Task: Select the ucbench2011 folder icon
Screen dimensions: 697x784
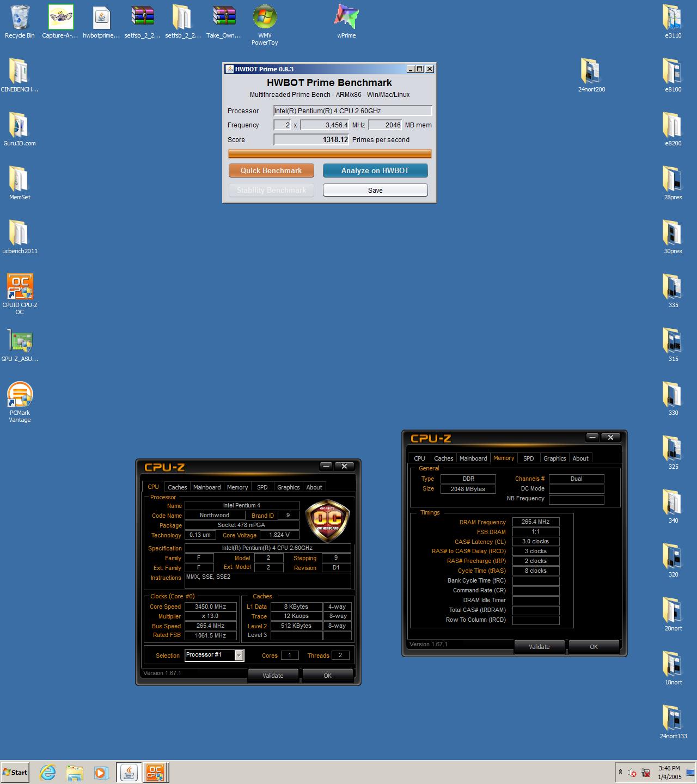Action: click(x=20, y=237)
